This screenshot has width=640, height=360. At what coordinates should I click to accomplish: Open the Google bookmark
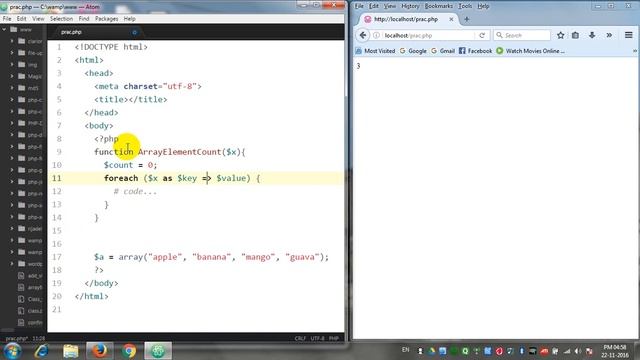click(x=413, y=51)
